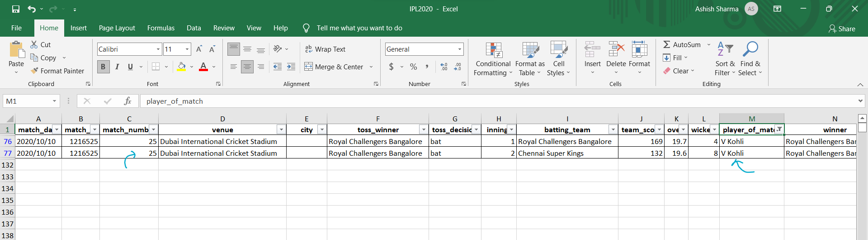Screen dimensions: 868x240
Task: Open the Sort & Filter menu
Action: (x=725, y=59)
